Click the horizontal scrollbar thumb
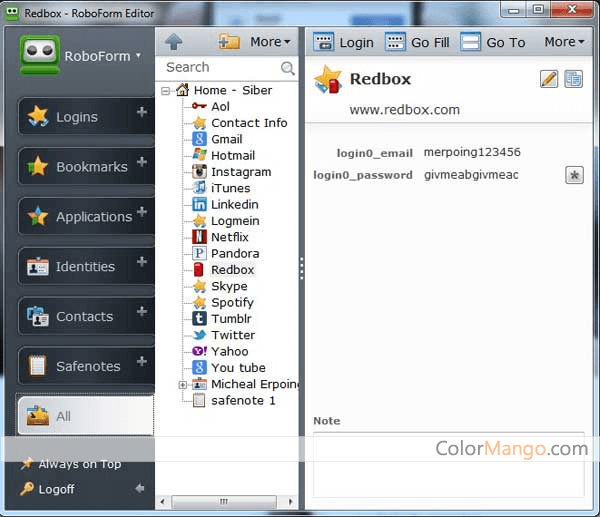The height and width of the screenshot is (517, 600). point(224,501)
